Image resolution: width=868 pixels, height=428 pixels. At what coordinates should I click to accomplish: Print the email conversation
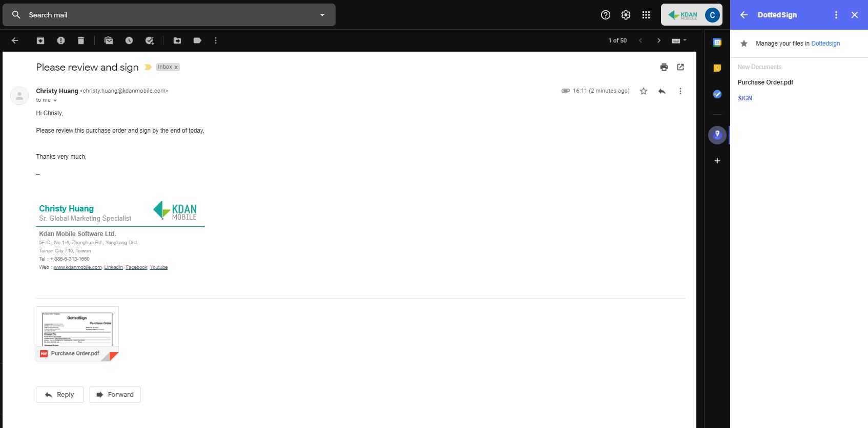(x=664, y=67)
